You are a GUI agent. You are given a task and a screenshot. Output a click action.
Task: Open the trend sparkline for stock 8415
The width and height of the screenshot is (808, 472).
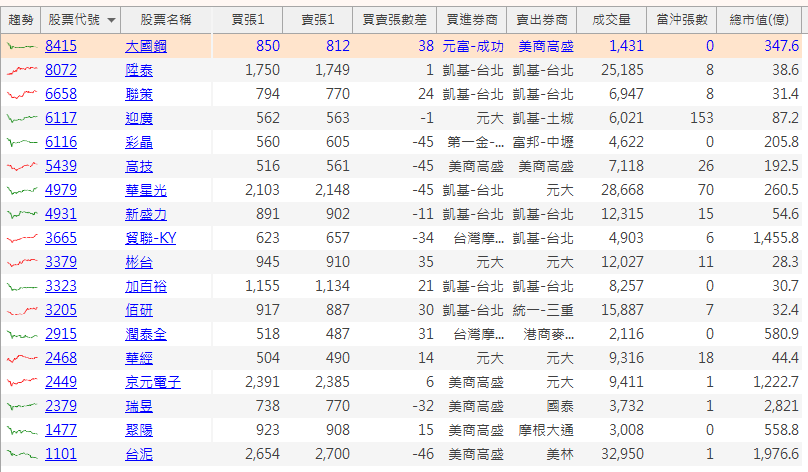[x=22, y=47]
